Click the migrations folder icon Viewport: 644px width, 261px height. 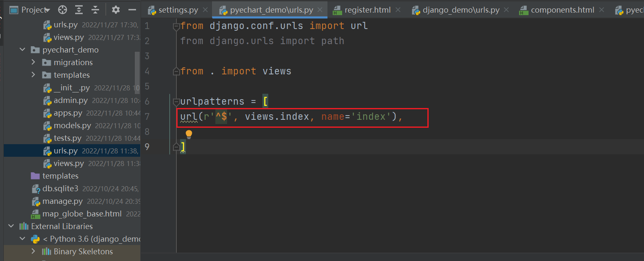(47, 62)
